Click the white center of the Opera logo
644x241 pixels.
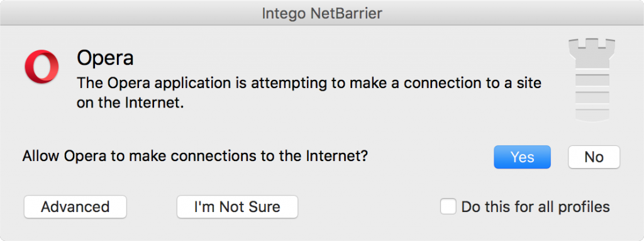pos(42,67)
